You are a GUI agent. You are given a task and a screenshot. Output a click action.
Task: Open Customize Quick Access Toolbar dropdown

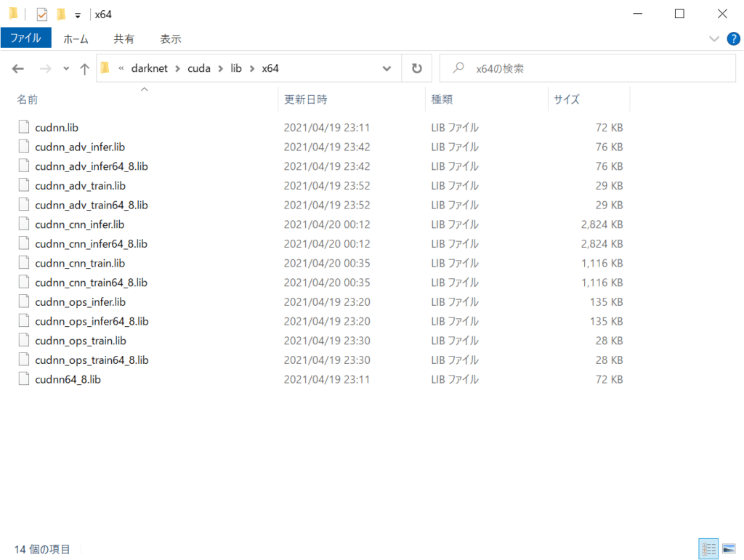(x=77, y=15)
